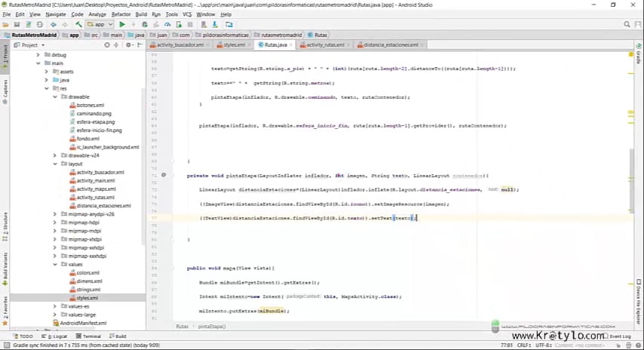Open the File menu
Screen dimensions: 644x350
pos(7,14)
